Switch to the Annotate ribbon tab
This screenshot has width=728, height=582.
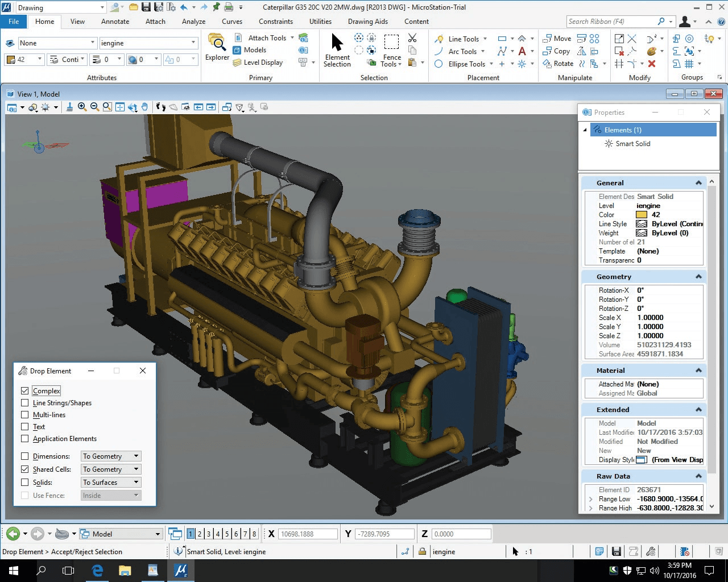[115, 22]
